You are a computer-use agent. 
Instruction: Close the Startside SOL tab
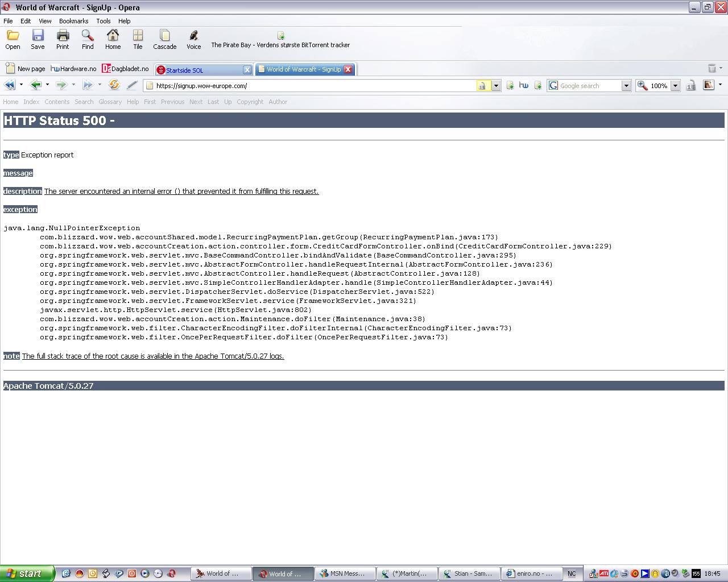247,70
